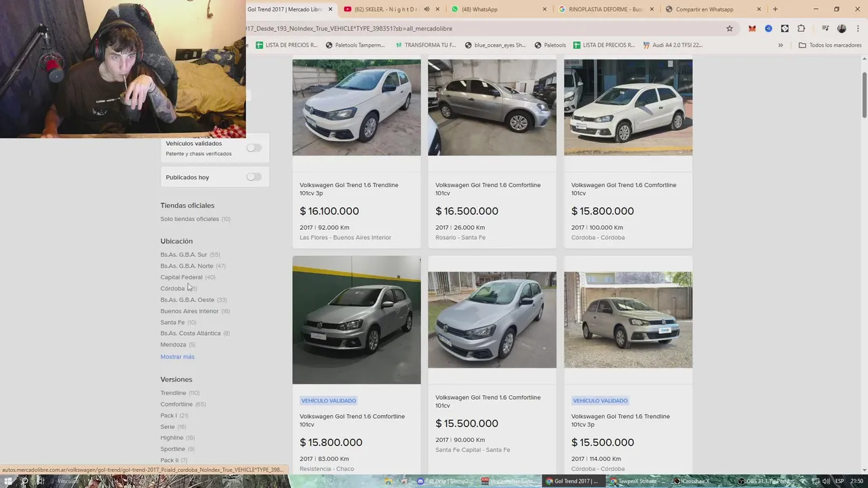
Task: Open the 21:50 taskbar clock
Action: tap(857, 481)
